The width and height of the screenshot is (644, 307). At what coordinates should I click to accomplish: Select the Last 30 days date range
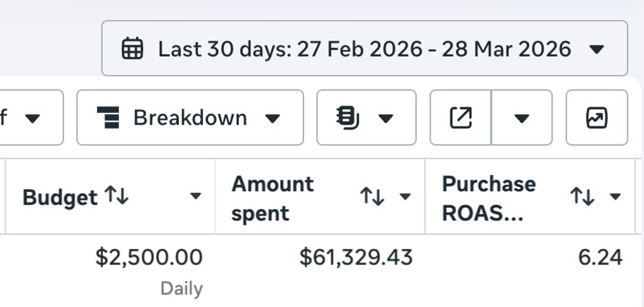click(x=364, y=49)
